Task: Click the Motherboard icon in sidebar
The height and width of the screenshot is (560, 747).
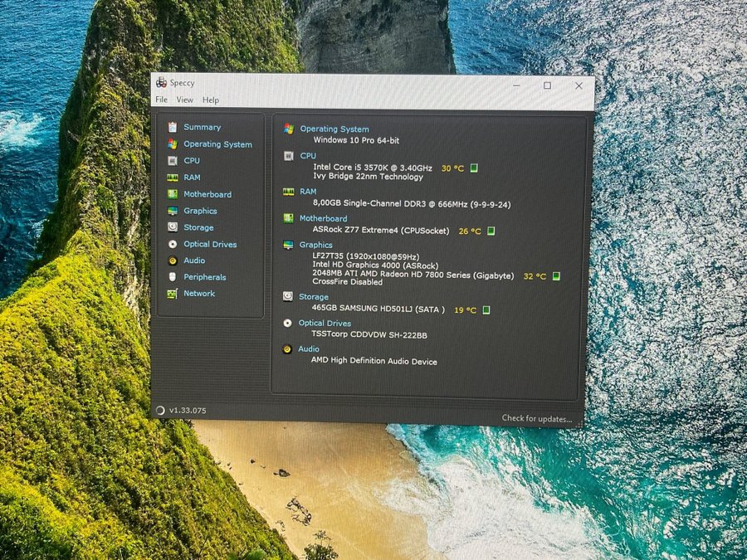Action: click(173, 194)
